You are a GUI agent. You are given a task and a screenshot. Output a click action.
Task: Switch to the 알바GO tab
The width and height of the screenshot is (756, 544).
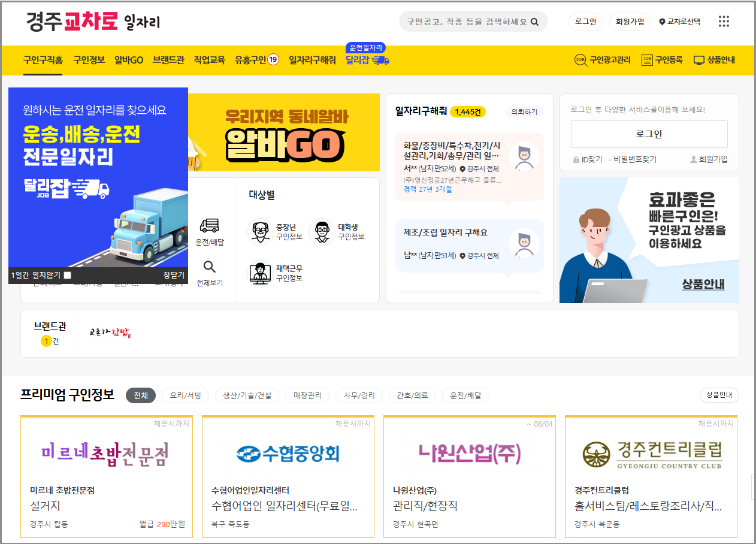(129, 60)
